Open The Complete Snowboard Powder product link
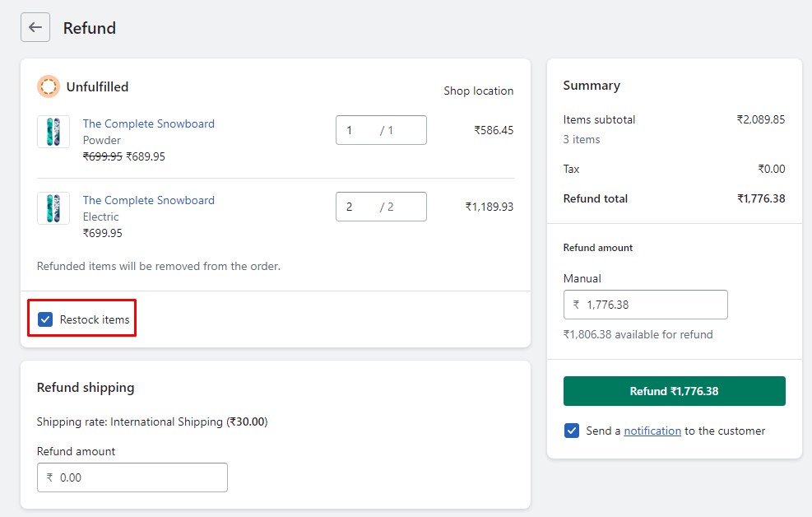 coord(148,123)
